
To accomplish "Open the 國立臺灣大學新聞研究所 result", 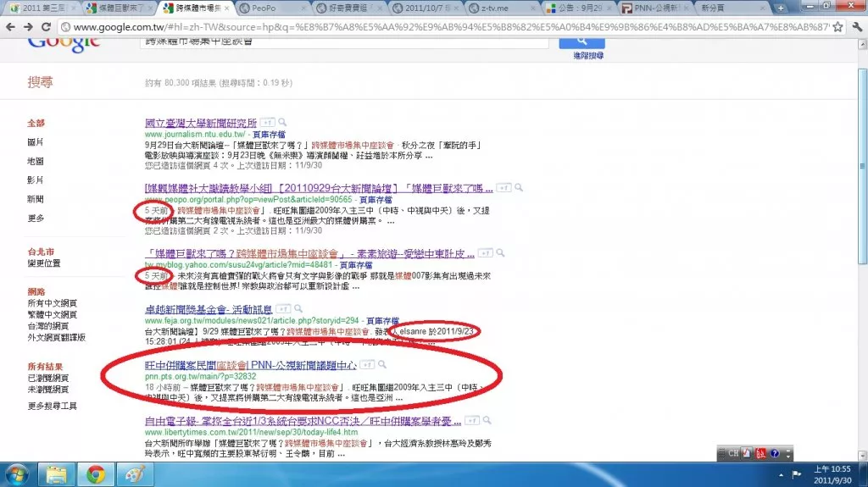I will coord(200,123).
